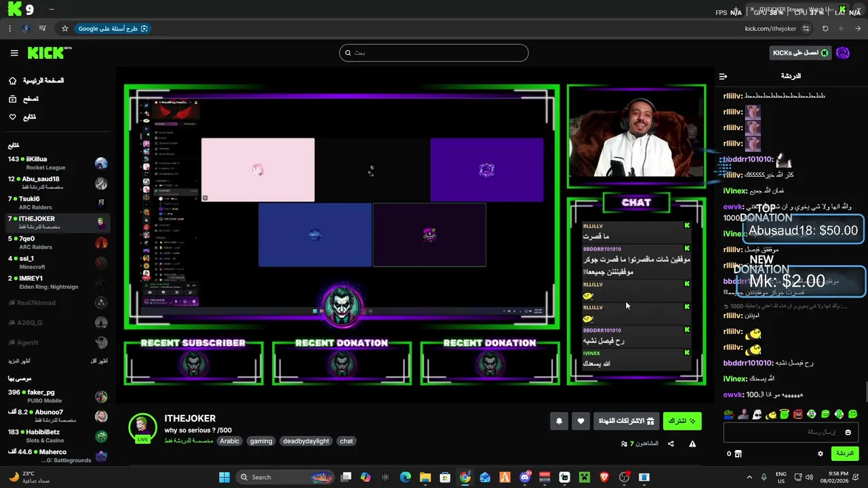Viewport: 868px width, 488px height.
Task: Select the iiKillua channel in following
Action: (x=58, y=163)
